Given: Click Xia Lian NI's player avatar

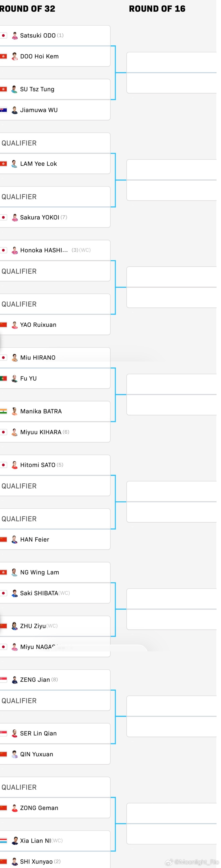Looking at the screenshot, I should pos(14,840).
